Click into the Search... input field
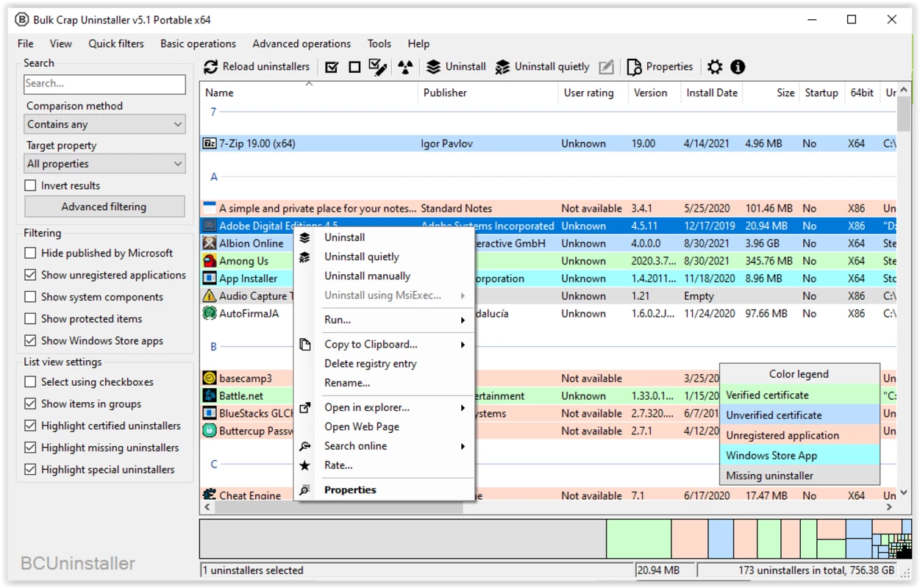The image size is (920, 588). [104, 84]
